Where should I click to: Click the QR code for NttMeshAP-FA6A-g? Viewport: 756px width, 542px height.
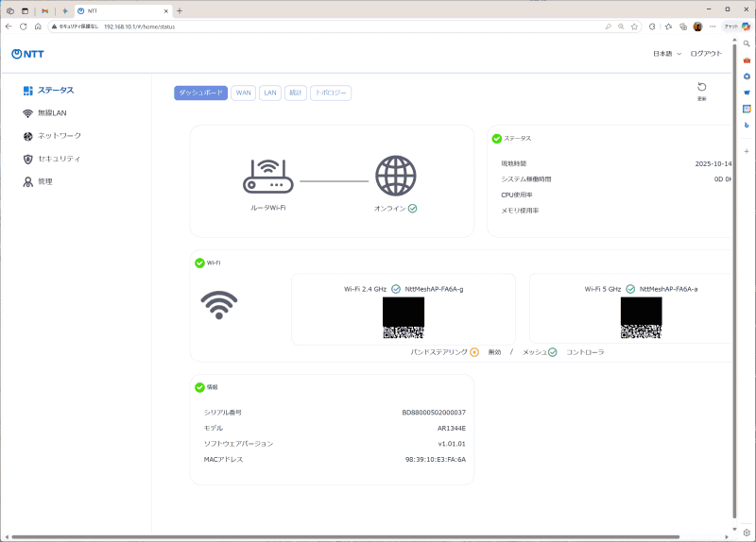tap(404, 317)
